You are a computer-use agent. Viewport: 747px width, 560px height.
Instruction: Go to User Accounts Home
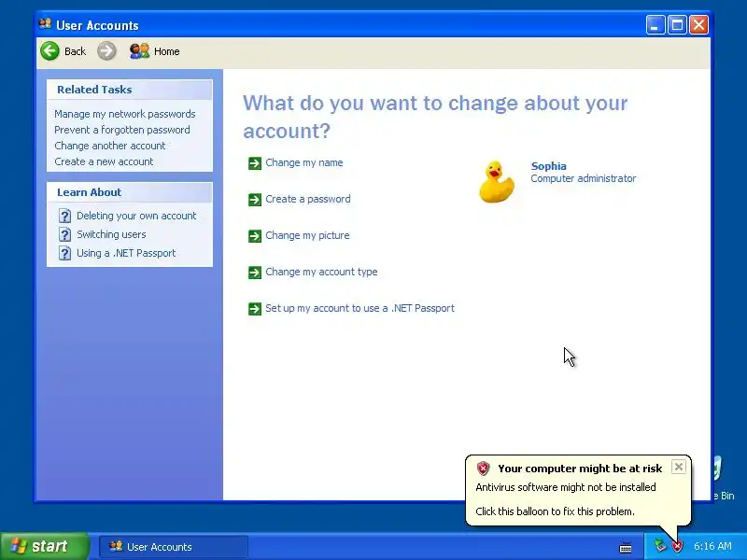(155, 51)
